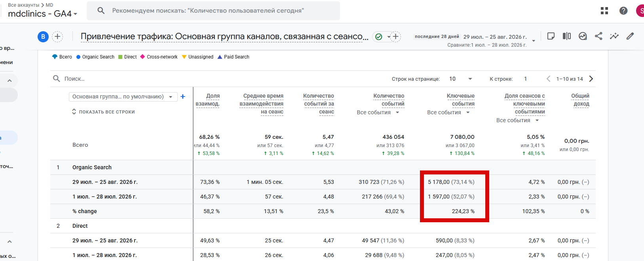
Task: Toggle Direct legend series
Action: [127, 57]
